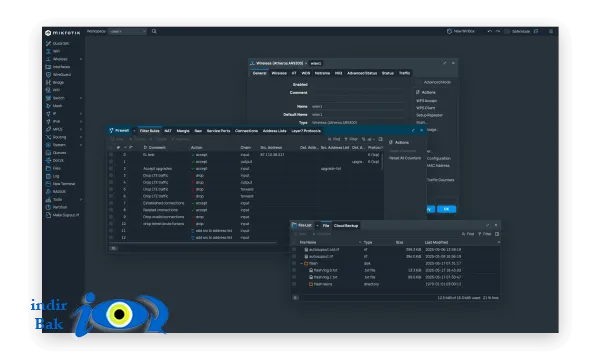The width and height of the screenshot is (600, 360).
Task: Open RADIUS in the sidebar
Action: click(56, 192)
